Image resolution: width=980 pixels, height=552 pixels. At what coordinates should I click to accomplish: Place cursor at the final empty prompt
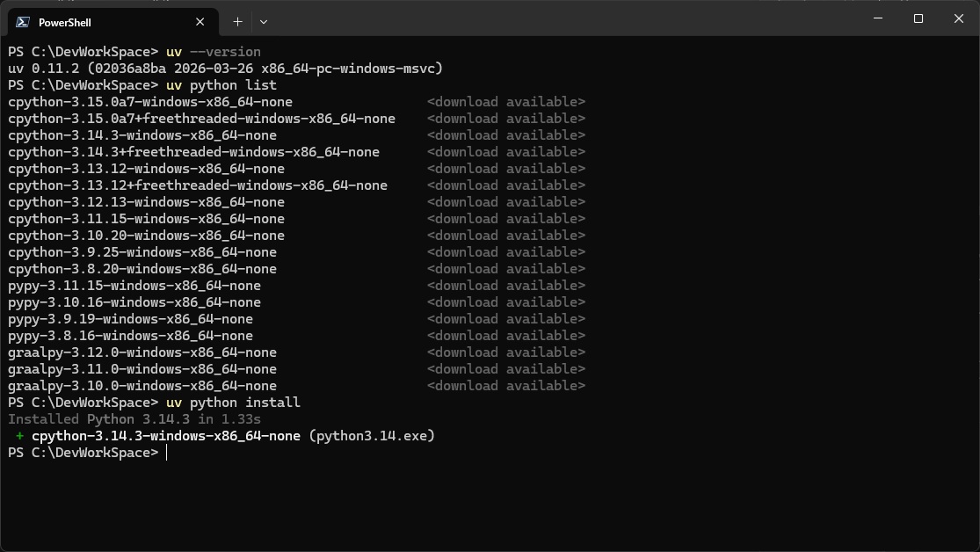(x=167, y=453)
